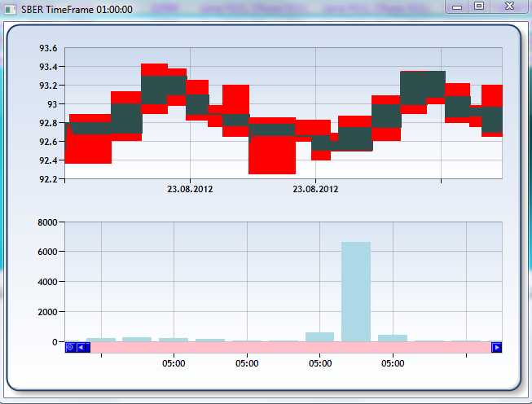532x404 pixels.
Task: Click the 8000 volume axis label
Action: (47, 223)
